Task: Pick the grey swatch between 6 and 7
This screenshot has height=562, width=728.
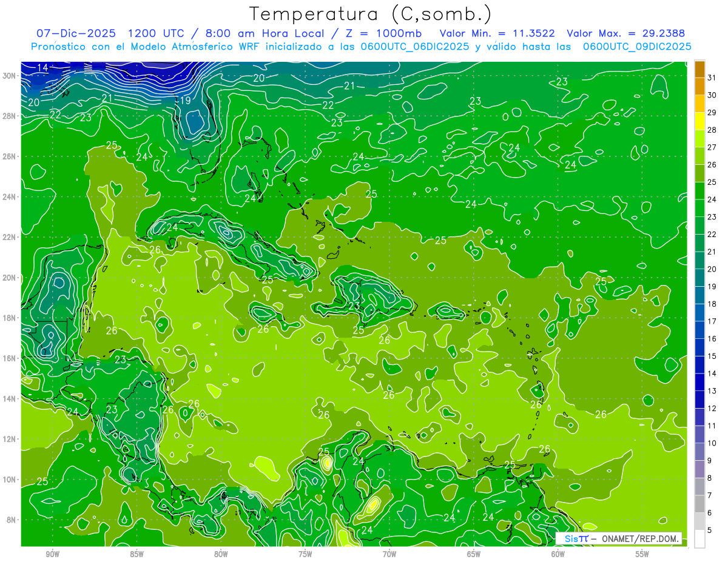Action: [699, 504]
